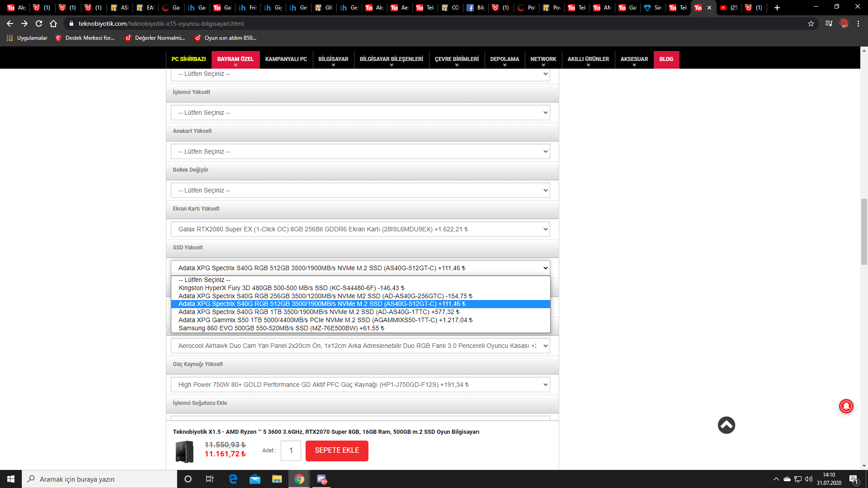This screenshot has width=868, height=488.
Task: Open Chrome from the taskbar
Action: tap(299, 479)
